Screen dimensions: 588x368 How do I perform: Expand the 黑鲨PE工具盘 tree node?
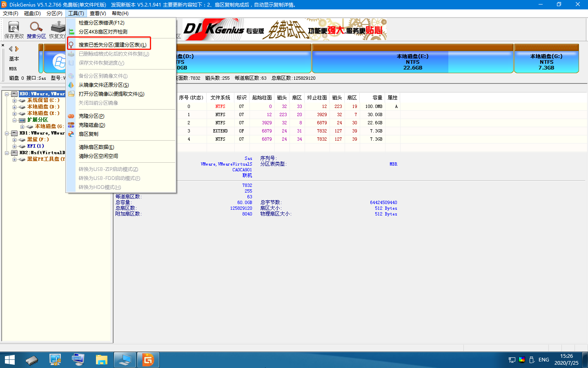pyautogui.click(x=15, y=159)
